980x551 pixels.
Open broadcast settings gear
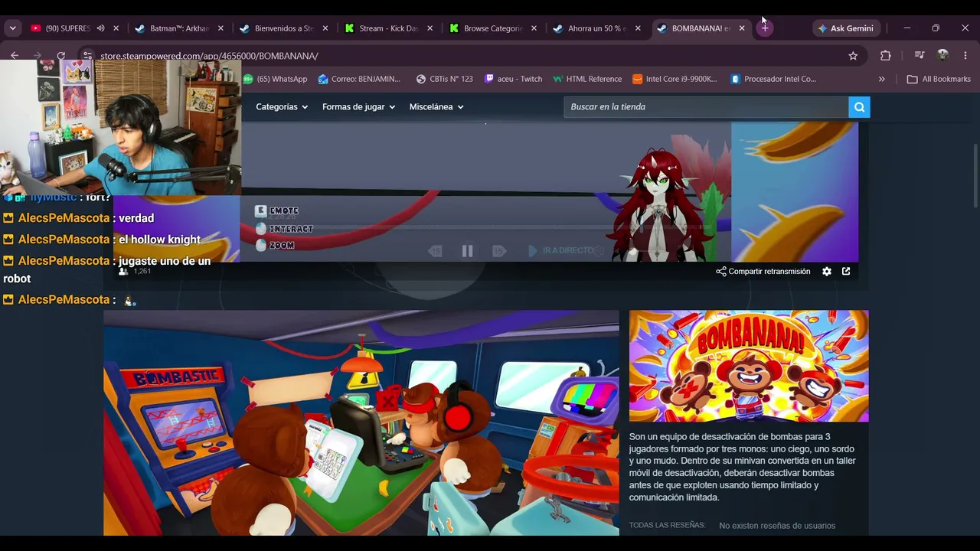(827, 272)
